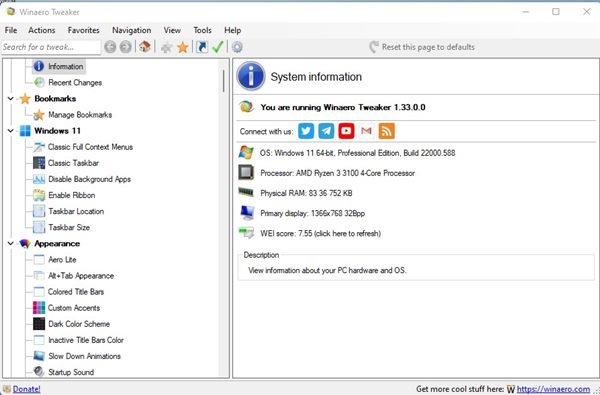Click the Slow Down Animations icon
Viewport: 600px width, 395px height.
point(39,356)
